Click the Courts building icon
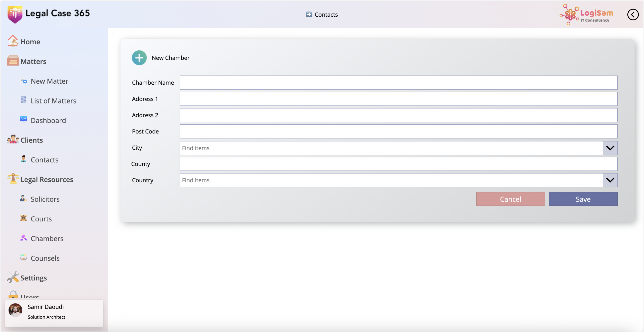Image resolution: width=644 pixels, height=332 pixels. (x=23, y=218)
